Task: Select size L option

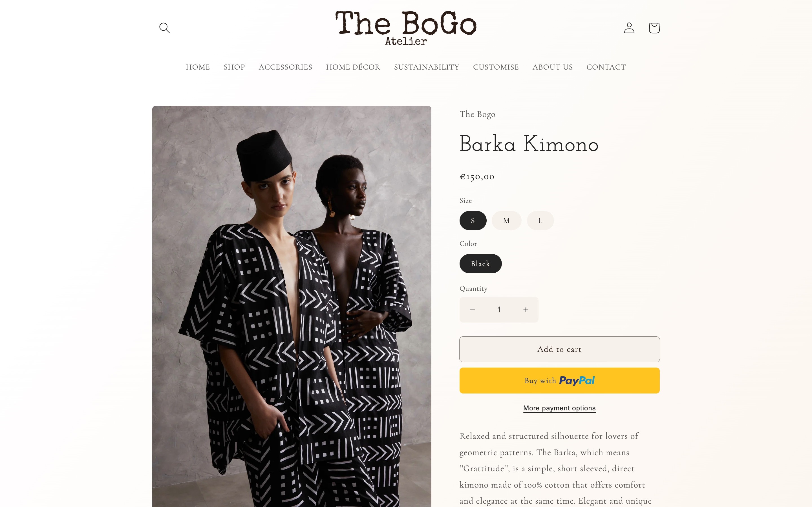Action: 540,221
